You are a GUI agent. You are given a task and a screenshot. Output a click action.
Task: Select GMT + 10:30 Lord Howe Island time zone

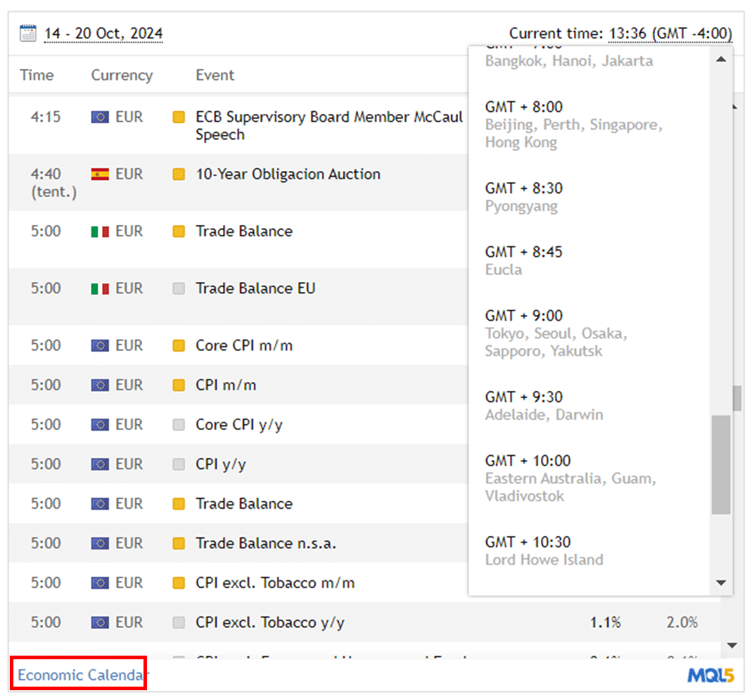544,550
